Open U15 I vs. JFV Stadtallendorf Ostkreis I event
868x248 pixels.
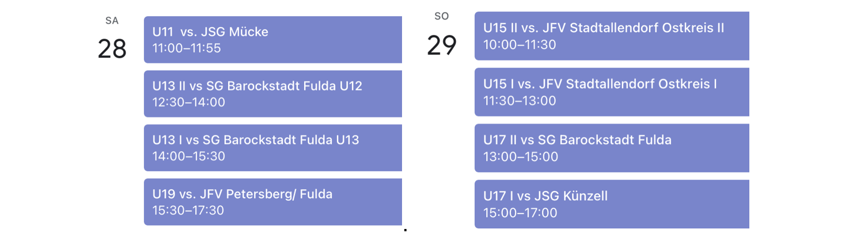(x=612, y=92)
